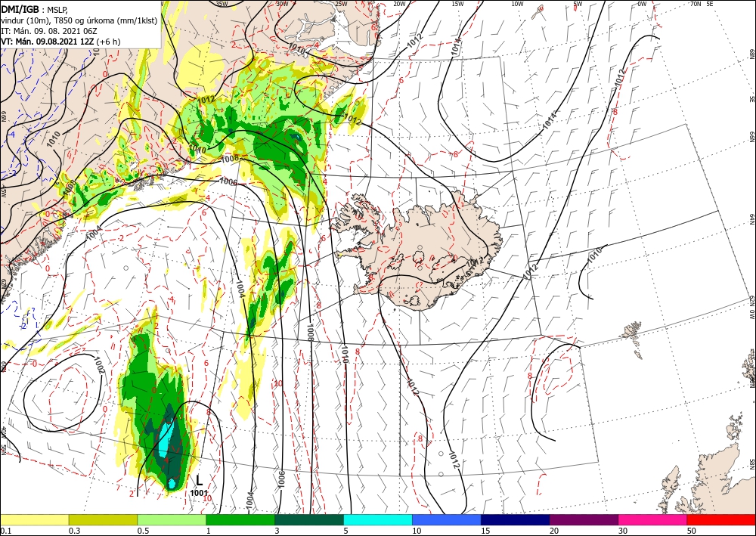Click the '0.3' legend value
The height and width of the screenshot is (536, 756).
pos(74,531)
